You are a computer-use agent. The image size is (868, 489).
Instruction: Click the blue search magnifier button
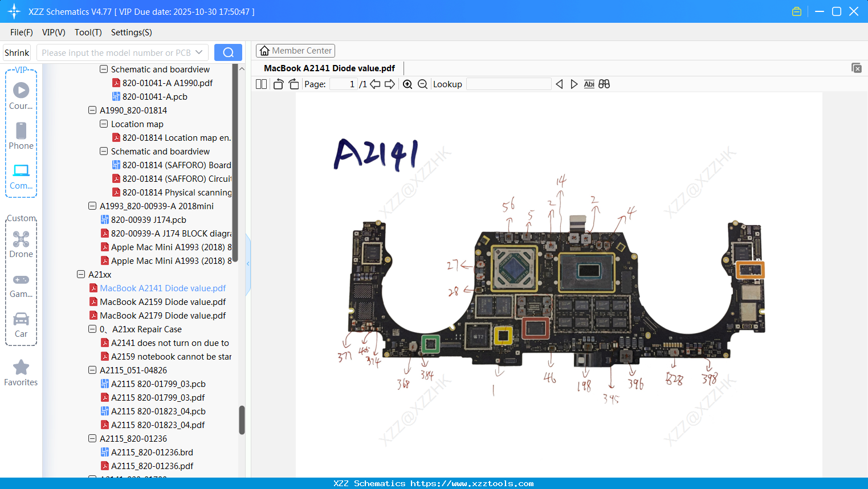click(228, 52)
